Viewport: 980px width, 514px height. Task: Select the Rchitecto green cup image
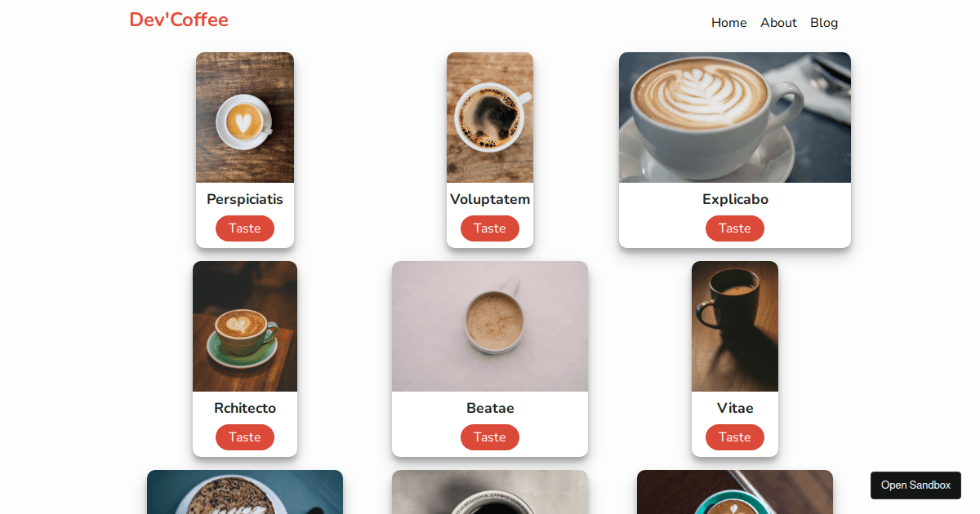pyautogui.click(x=245, y=326)
